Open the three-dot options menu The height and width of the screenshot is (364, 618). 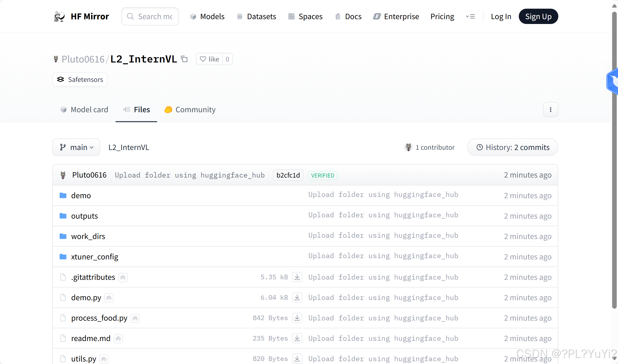point(550,110)
